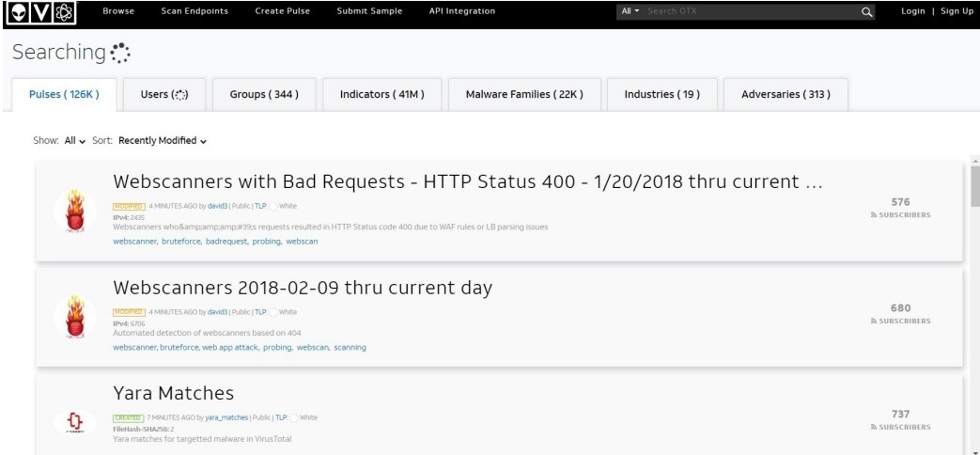Click Create Pulse in the navigation bar
980x455 pixels.
click(282, 11)
